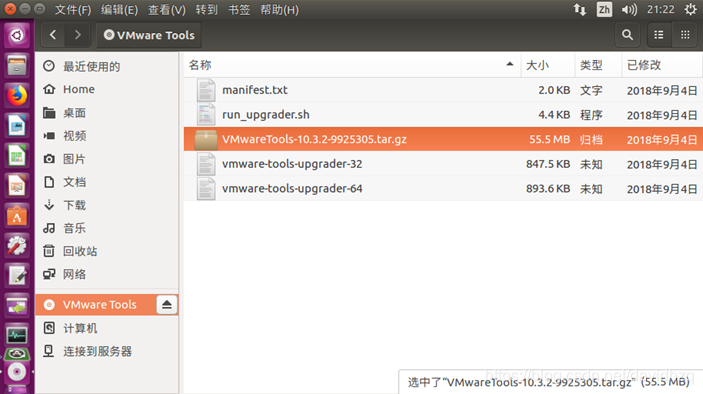Open the 帮助(H) menu
The width and height of the screenshot is (703, 394).
click(279, 10)
